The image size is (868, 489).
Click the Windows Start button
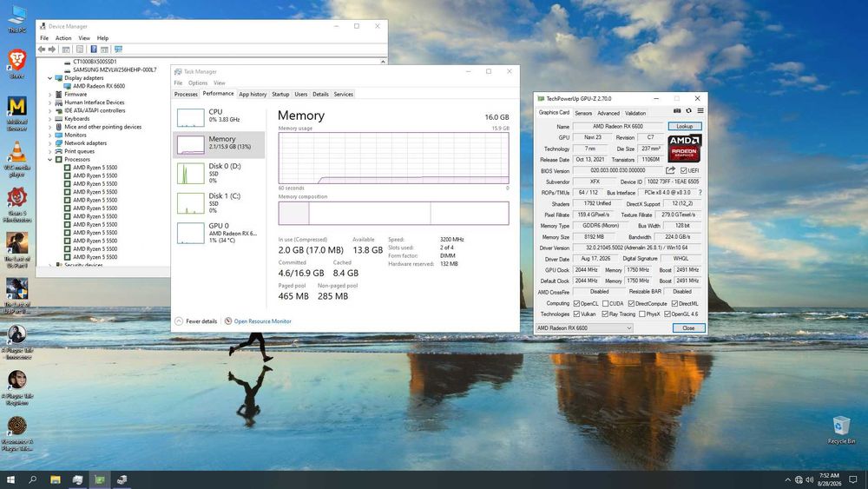pos(10,479)
